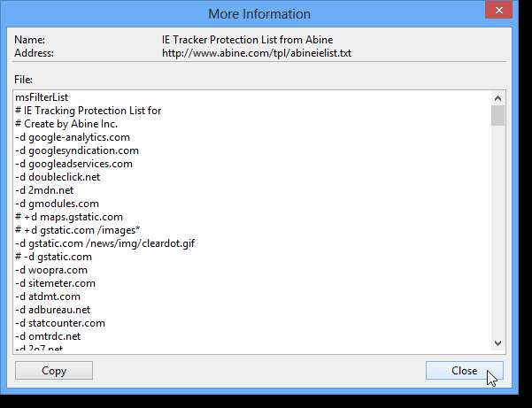Select the '-d googlesyndication.com' entry
Image resolution: width=532 pixels, height=408 pixels.
pos(77,150)
